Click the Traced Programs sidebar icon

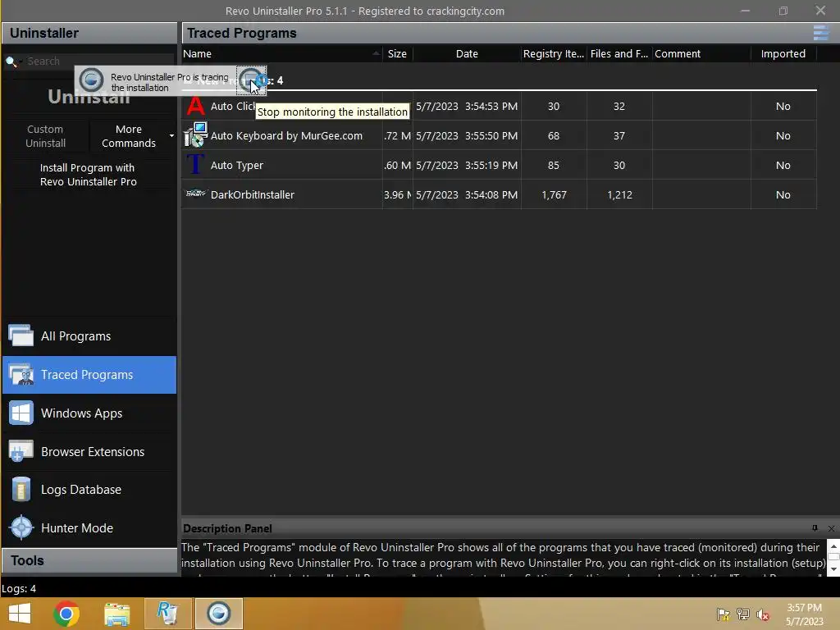click(21, 374)
